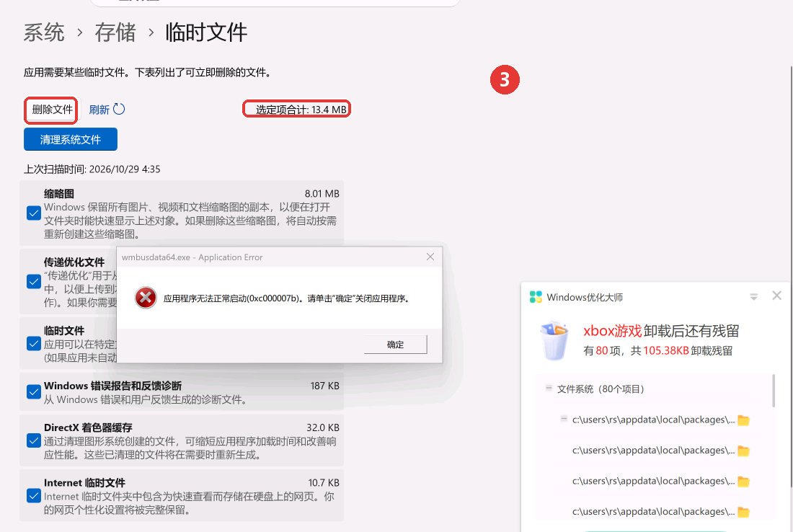Click the red error icon in dialog
Image resolution: width=793 pixels, height=532 pixels.
(x=146, y=297)
